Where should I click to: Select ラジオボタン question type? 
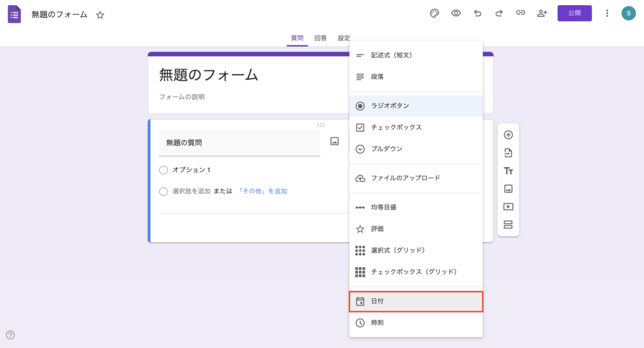pyautogui.click(x=416, y=106)
